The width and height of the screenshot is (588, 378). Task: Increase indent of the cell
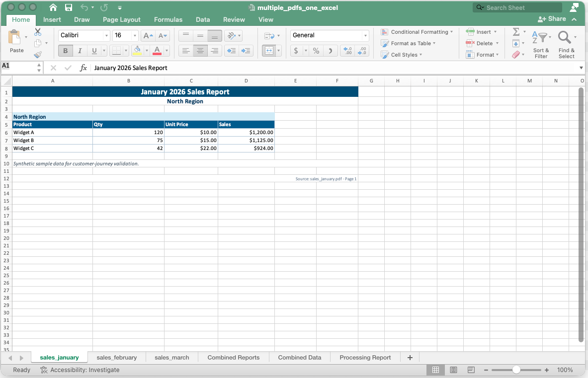[x=246, y=51]
